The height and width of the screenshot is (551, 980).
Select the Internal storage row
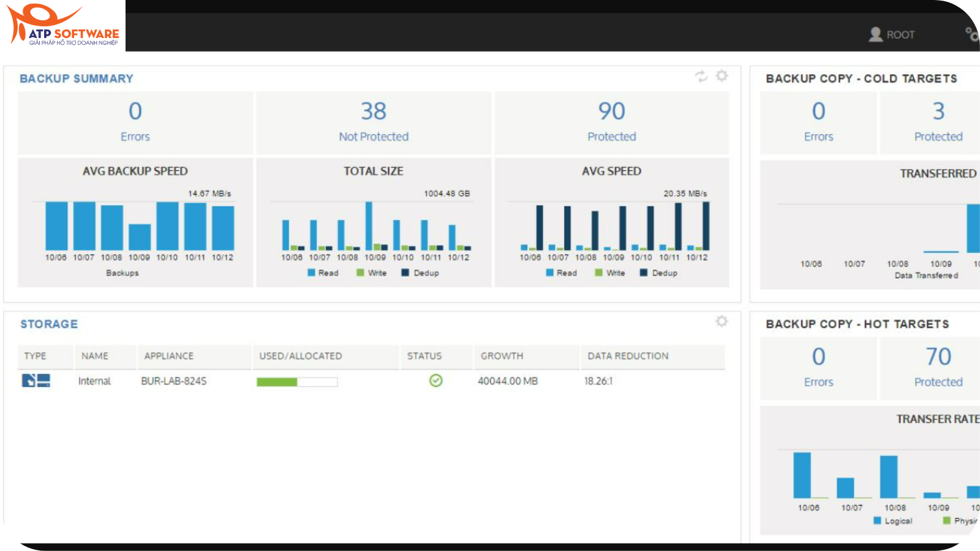(x=94, y=381)
